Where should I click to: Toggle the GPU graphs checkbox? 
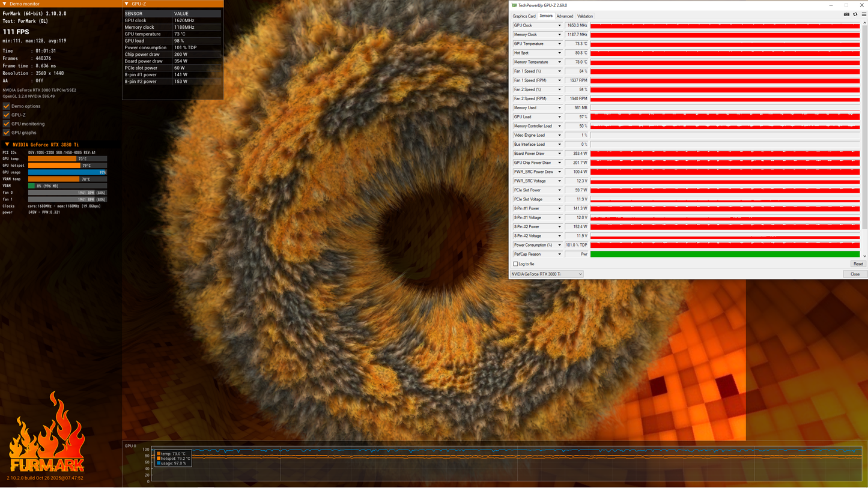click(7, 133)
